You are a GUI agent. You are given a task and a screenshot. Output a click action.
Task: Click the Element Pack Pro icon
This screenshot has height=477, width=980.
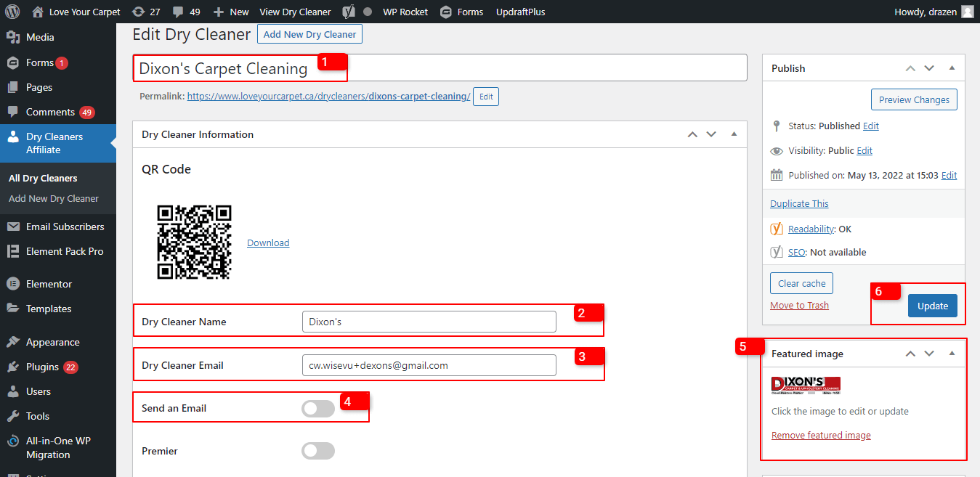[13, 251]
